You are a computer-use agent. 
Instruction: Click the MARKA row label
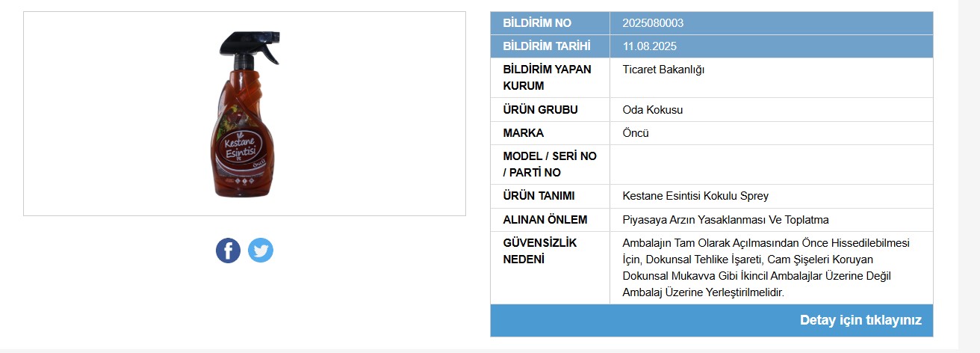coord(524,133)
